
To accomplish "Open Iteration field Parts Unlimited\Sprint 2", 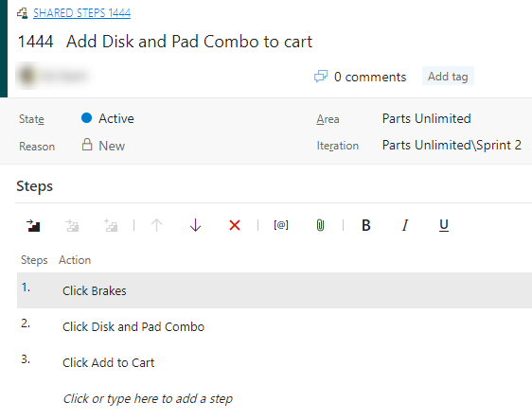I will [x=452, y=145].
